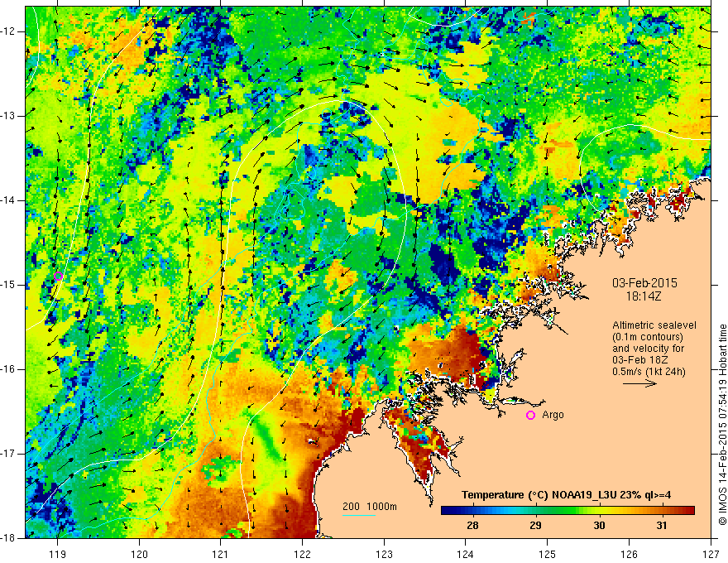Click the '03-Feb-2015' date text
The height and width of the screenshot is (563, 728).
point(644,283)
